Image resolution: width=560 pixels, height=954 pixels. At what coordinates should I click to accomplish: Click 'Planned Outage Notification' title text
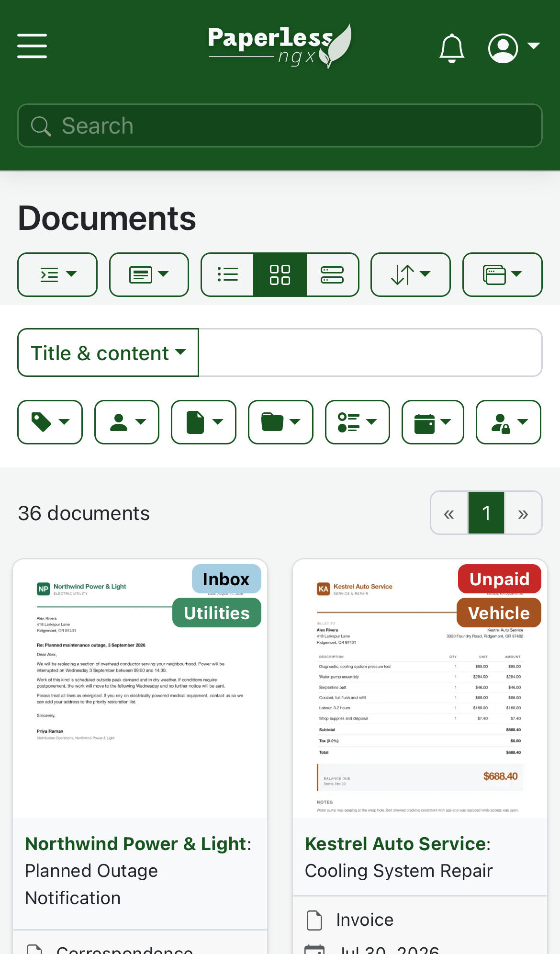coord(91,885)
